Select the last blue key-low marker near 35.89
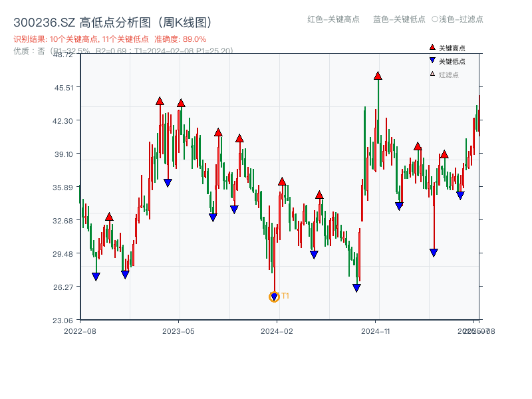 pyautogui.click(x=460, y=196)
